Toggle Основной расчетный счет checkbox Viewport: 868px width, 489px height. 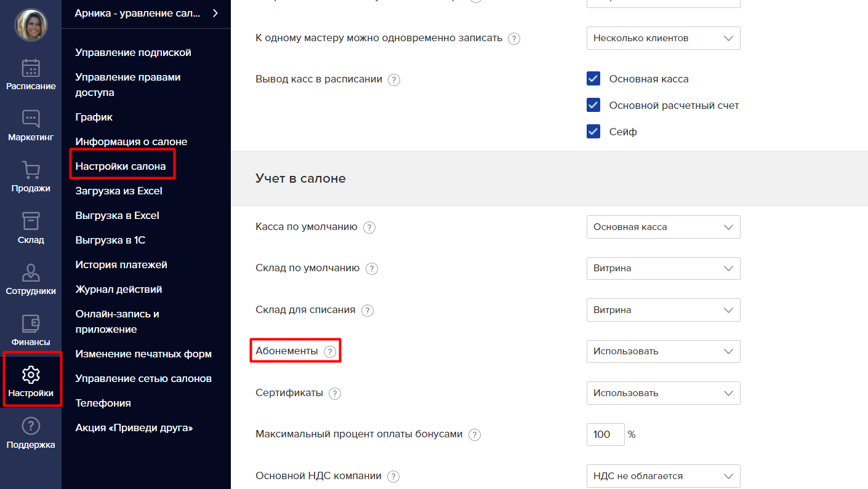593,105
